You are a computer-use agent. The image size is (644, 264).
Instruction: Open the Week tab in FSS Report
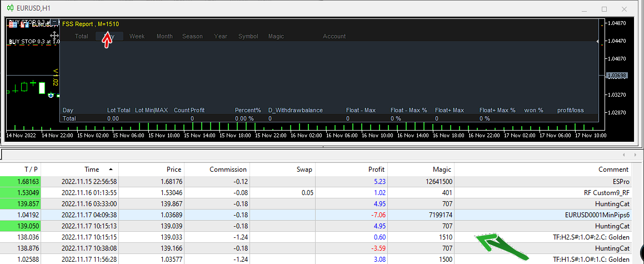click(x=137, y=36)
